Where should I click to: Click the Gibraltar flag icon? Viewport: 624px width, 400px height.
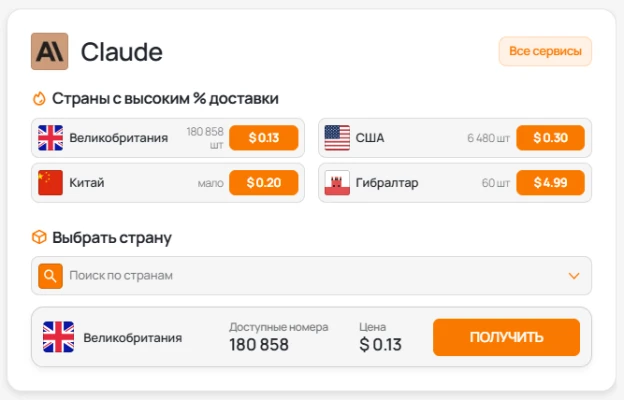337,183
